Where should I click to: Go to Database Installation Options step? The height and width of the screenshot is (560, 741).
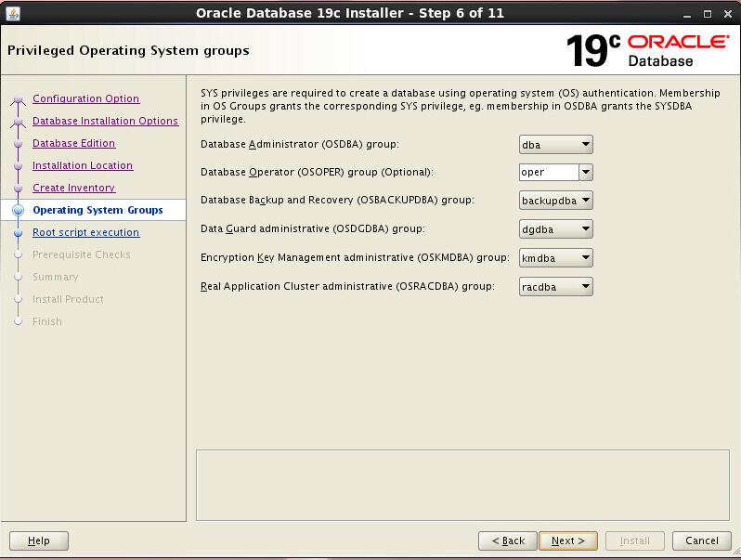pos(105,122)
